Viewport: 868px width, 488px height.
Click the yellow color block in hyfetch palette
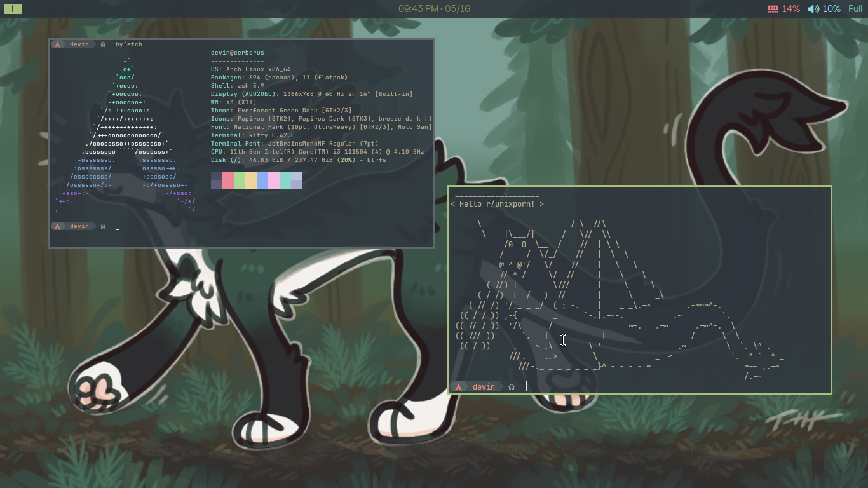(x=251, y=180)
